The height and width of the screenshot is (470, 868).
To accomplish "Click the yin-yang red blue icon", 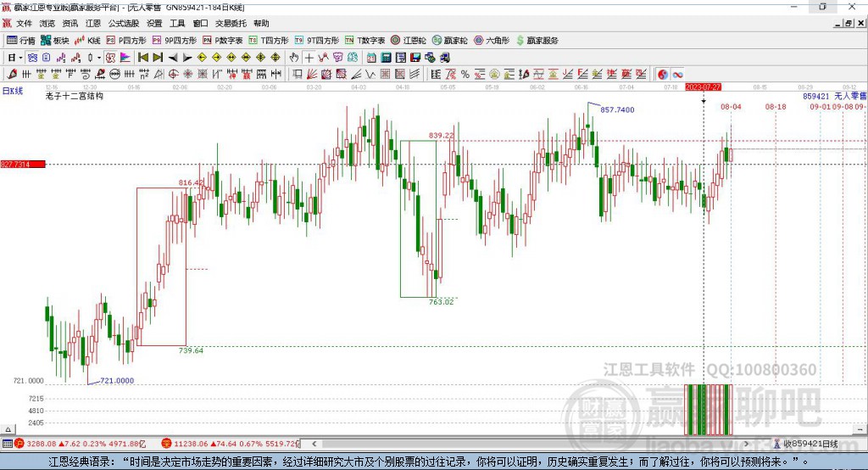I will (663, 75).
